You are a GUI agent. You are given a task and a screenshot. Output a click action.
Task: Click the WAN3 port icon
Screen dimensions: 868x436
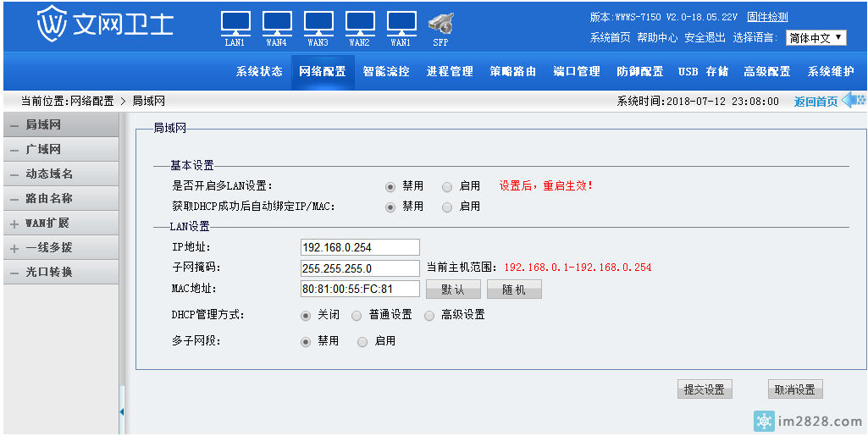[318, 24]
